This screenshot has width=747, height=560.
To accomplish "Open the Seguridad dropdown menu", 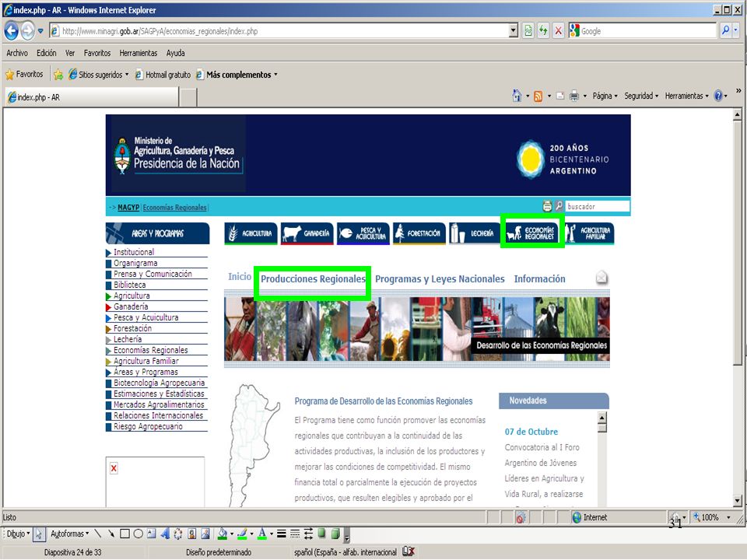I will point(641,96).
